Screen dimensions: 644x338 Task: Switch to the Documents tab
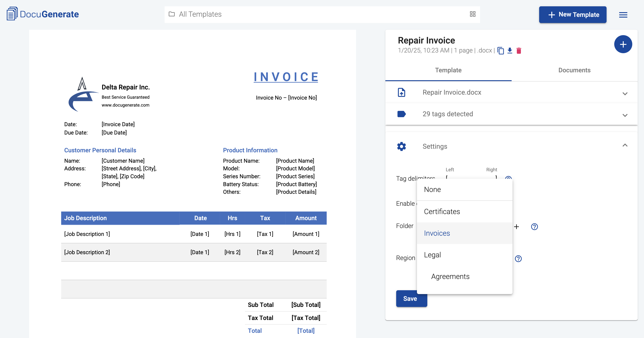click(x=574, y=70)
